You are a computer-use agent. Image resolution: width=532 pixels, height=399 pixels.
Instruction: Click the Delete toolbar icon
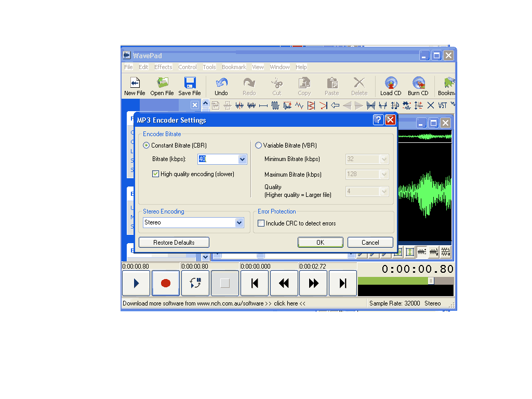(x=360, y=86)
